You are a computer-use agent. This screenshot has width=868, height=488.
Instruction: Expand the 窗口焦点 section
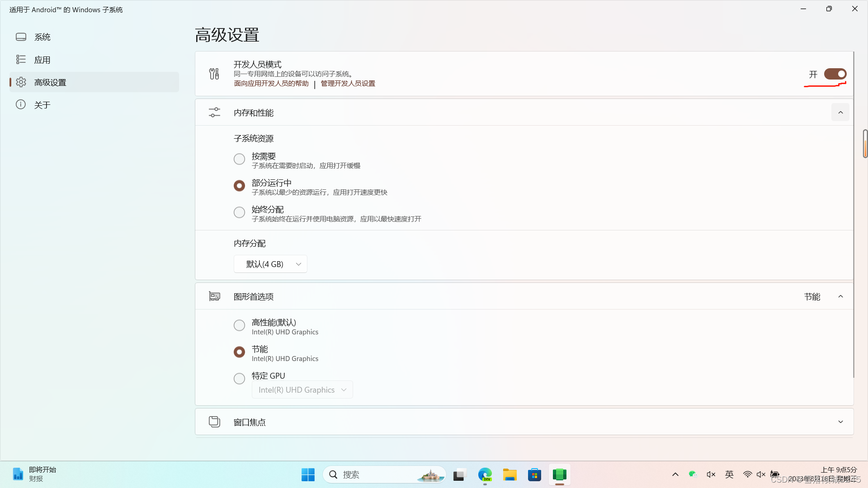[x=840, y=422]
